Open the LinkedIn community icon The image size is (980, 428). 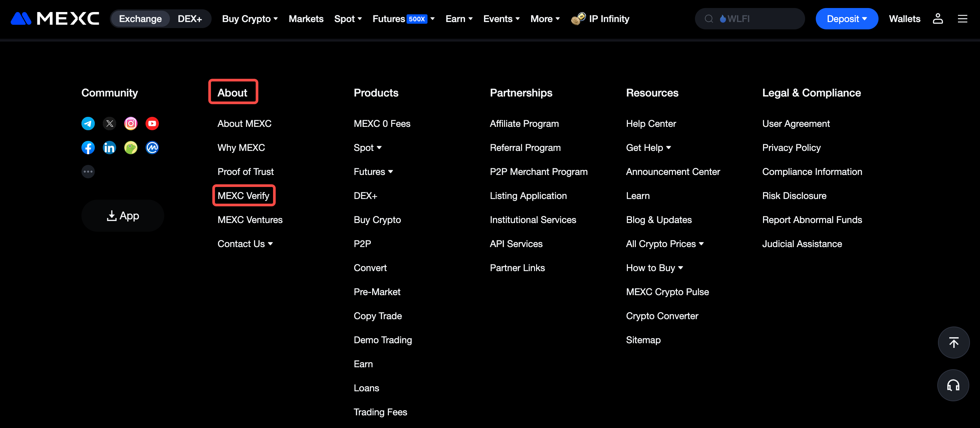click(109, 148)
